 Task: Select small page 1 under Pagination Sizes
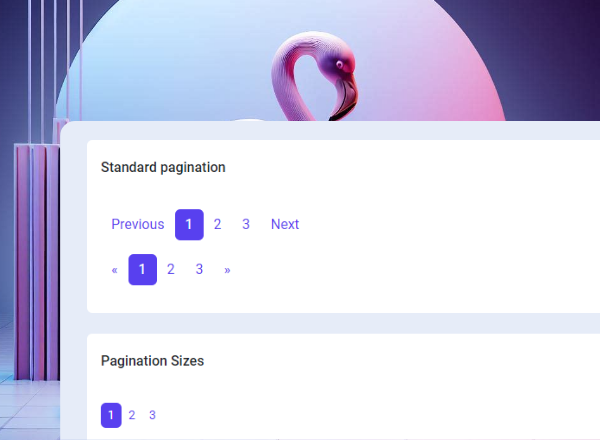pyautogui.click(x=111, y=415)
